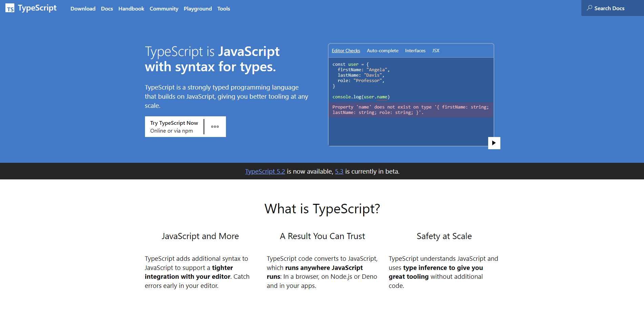Click the play button on code sample
The image size is (644, 313).
point(494,143)
